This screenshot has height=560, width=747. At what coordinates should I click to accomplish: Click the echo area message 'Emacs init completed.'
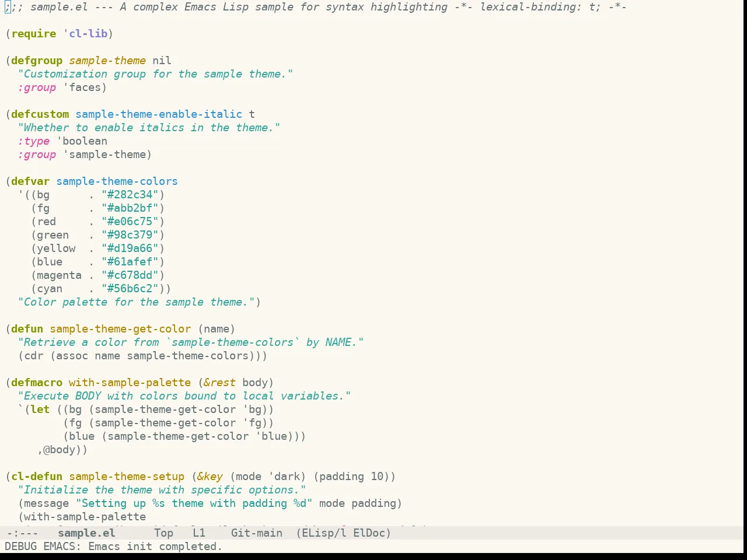[x=155, y=547]
